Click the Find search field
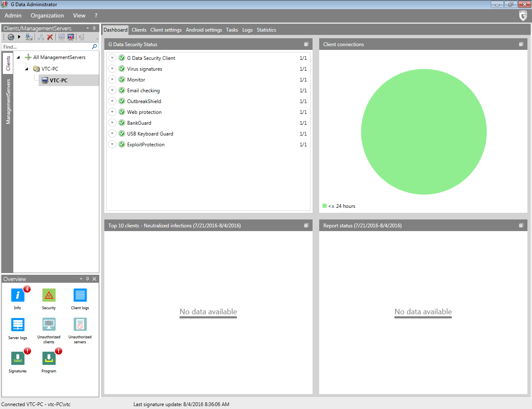 point(46,47)
